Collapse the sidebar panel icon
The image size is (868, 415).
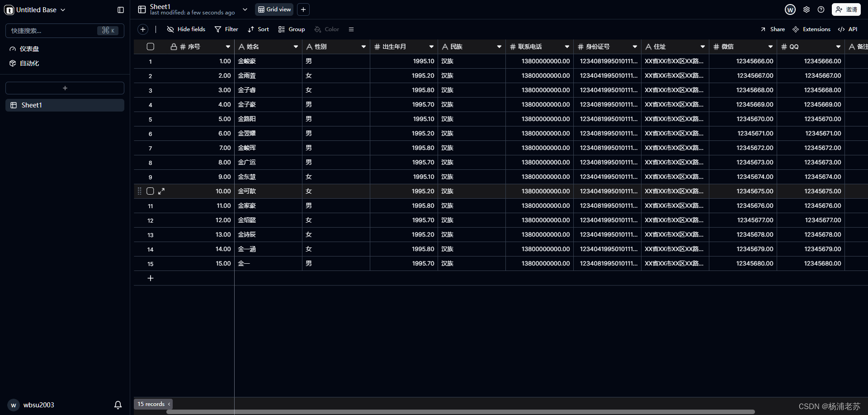click(x=121, y=10)
